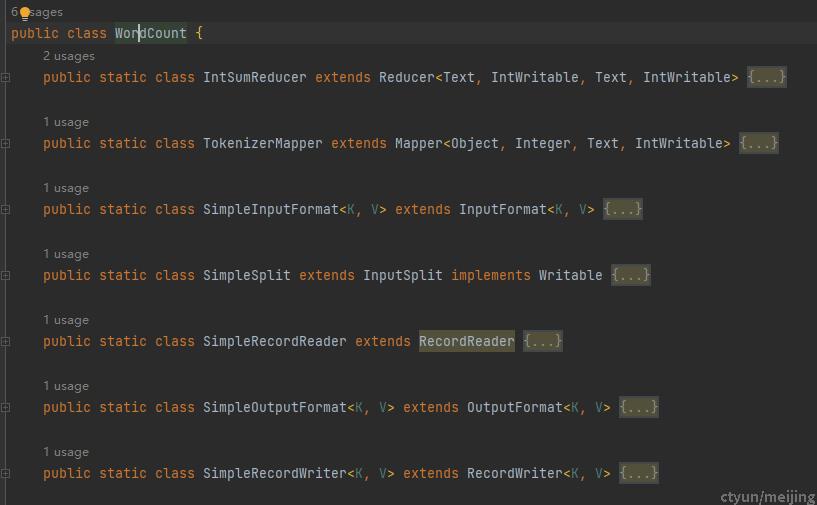Screen dimensions: 817x505
Task: Click the Mapper superclass name
Action: click(419, 143)
